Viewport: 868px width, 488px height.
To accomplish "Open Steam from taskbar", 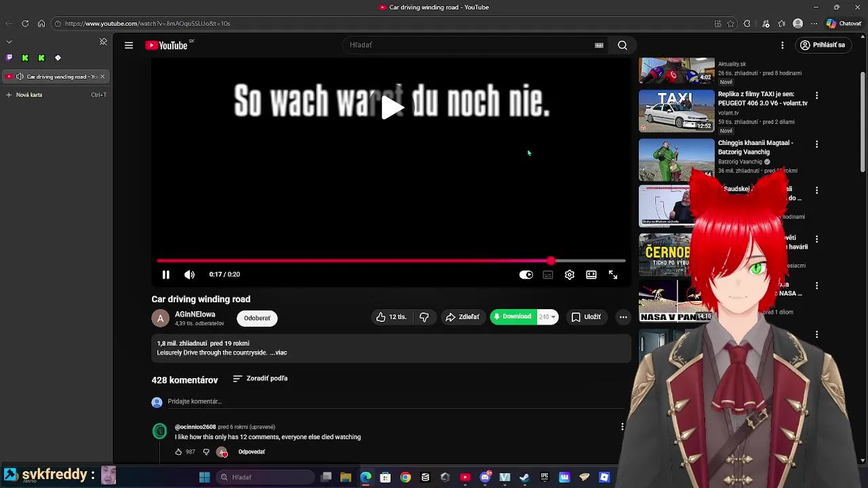I will (x=524, y=477).
